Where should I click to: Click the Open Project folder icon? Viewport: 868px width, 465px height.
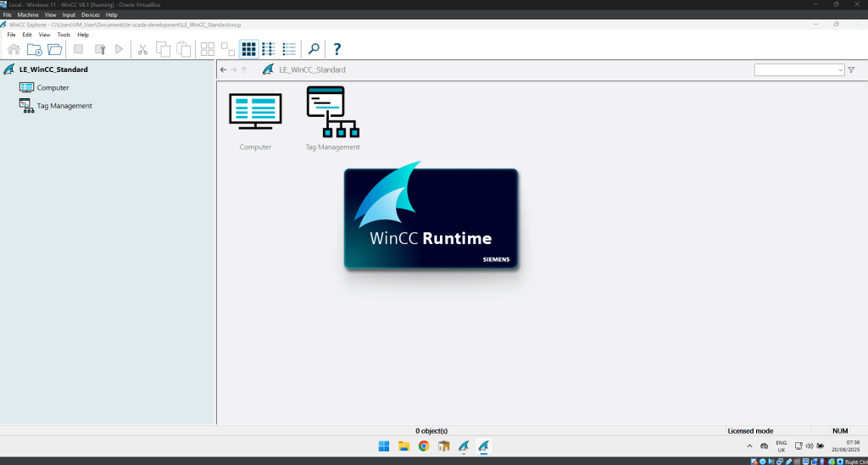[54, 49]
